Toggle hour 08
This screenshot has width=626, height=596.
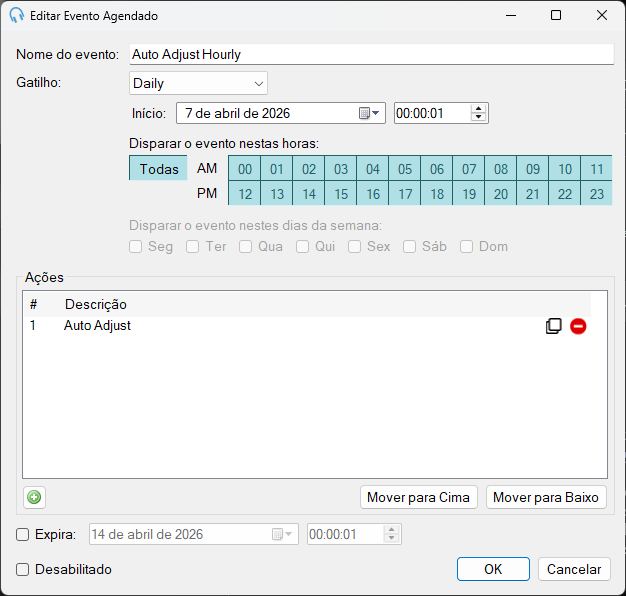pyautogui.click(x=501, y=168)
